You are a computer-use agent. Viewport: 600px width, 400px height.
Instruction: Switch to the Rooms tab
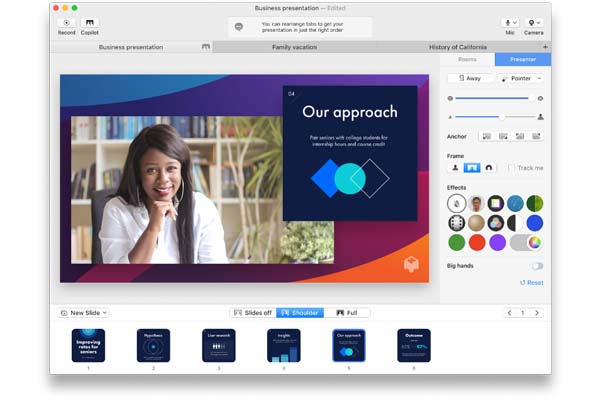pos(467,60)
